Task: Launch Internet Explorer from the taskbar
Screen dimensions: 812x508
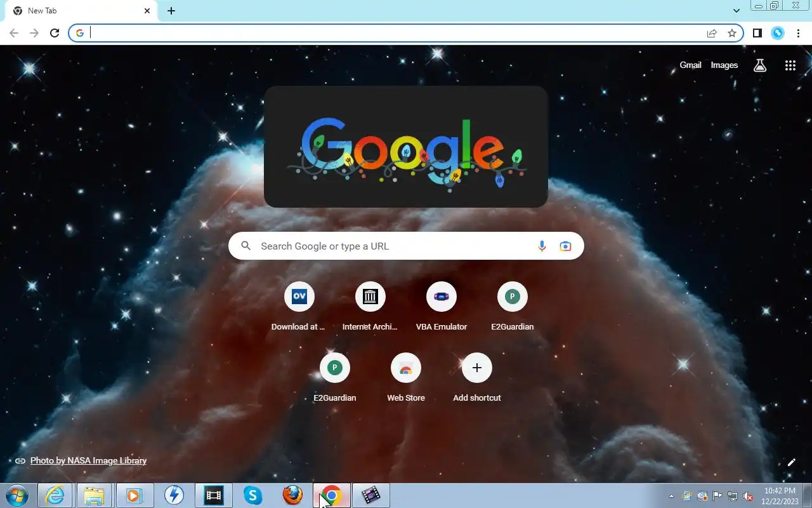Action: tap(55, 495)
